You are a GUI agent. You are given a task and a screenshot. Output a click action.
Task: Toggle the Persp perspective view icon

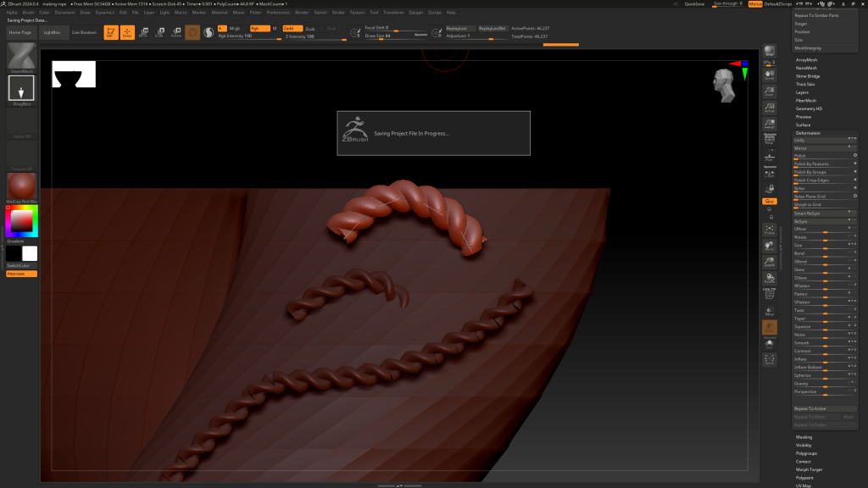pos(770,139)
